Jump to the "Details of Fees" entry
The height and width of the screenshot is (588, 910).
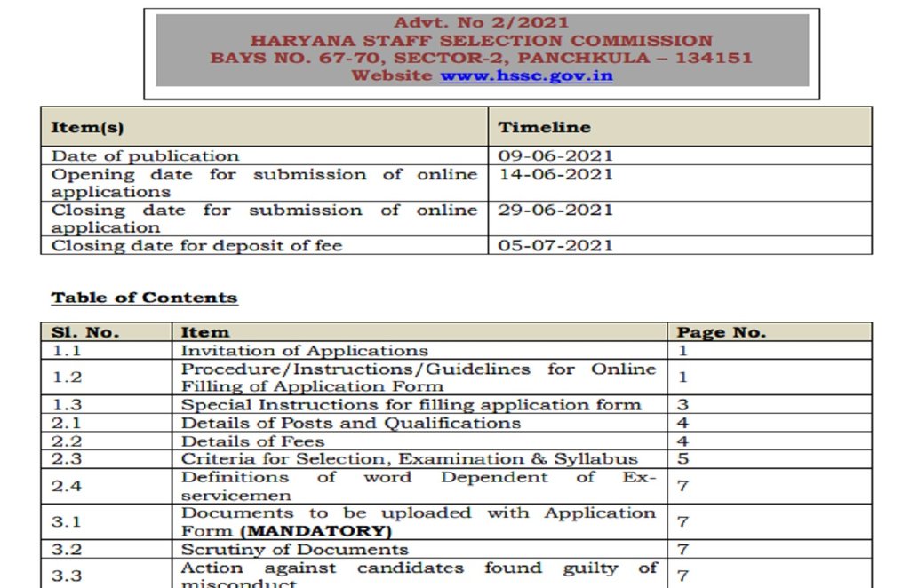(x=252, y=441)
